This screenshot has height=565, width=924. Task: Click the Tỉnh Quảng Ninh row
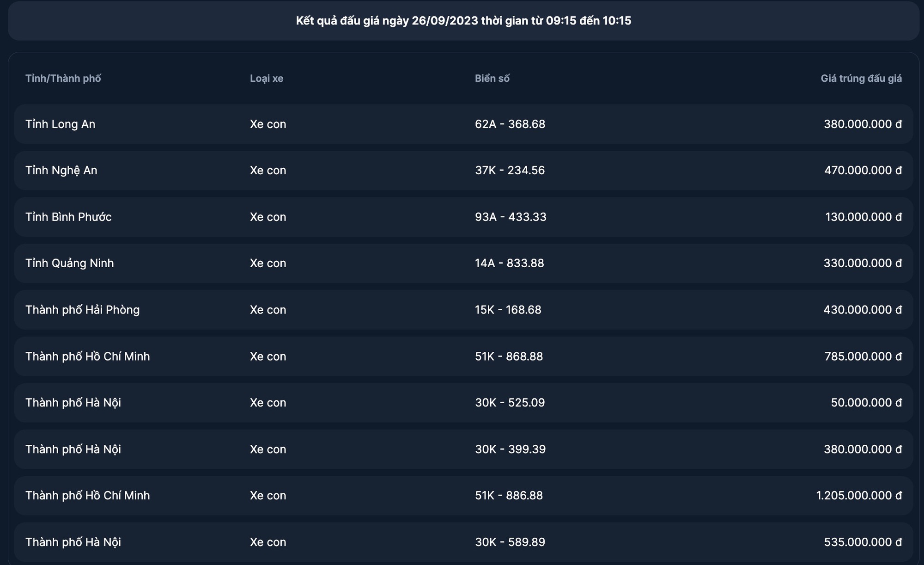click(463, 264)
